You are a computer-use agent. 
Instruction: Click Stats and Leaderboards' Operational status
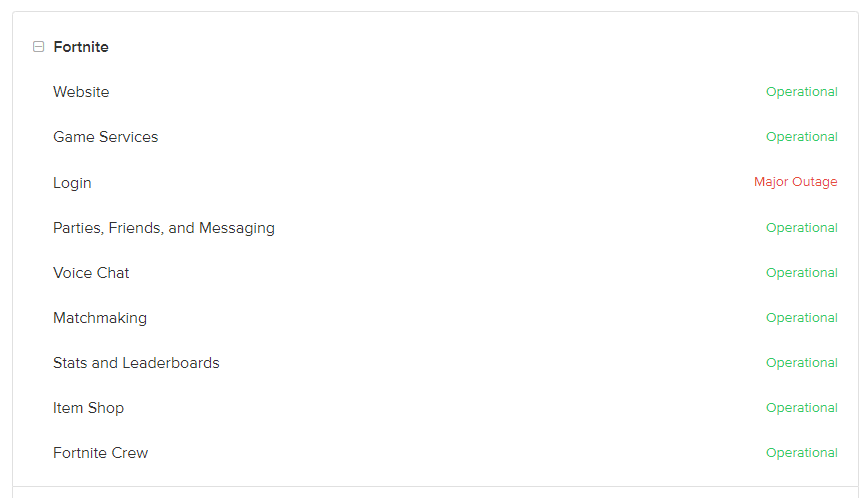[801, 363]
